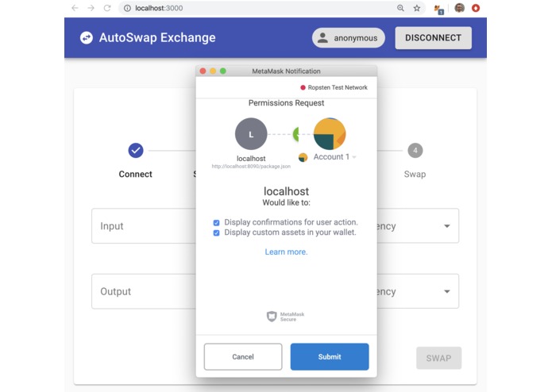Open the output currency dropdown arrow
The height and width of the screenshot is (392, 552).
coord(446,291)
